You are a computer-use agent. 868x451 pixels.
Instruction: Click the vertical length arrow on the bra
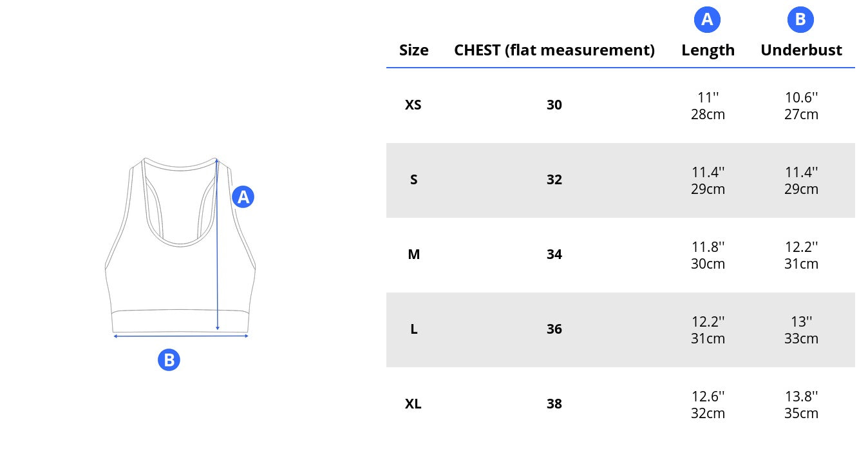click(218, 244)
